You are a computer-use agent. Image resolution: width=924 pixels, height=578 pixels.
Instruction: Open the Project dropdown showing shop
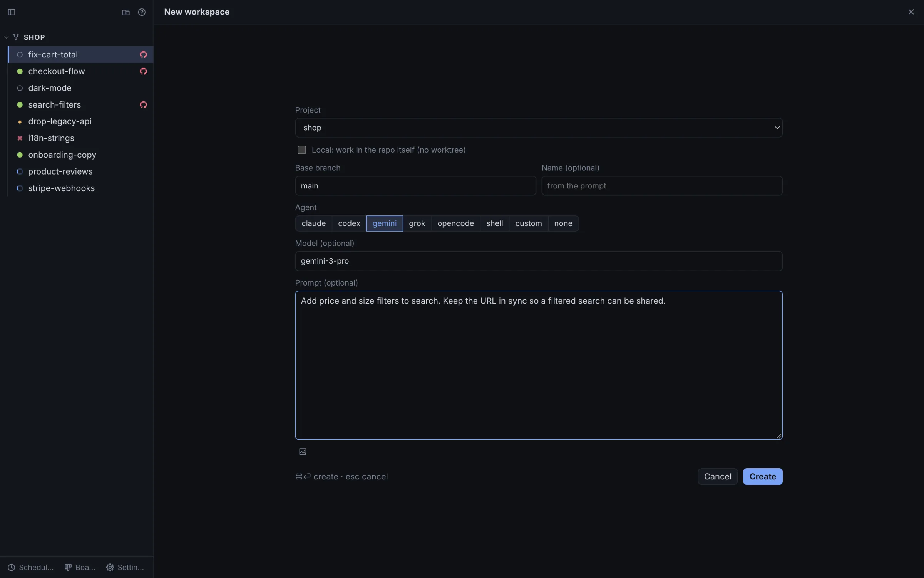coord(539,128)
